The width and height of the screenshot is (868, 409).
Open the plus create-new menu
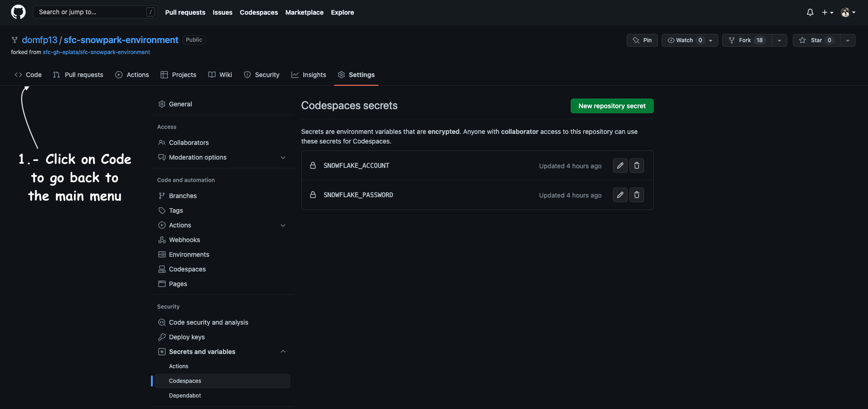tap(828, 12)
